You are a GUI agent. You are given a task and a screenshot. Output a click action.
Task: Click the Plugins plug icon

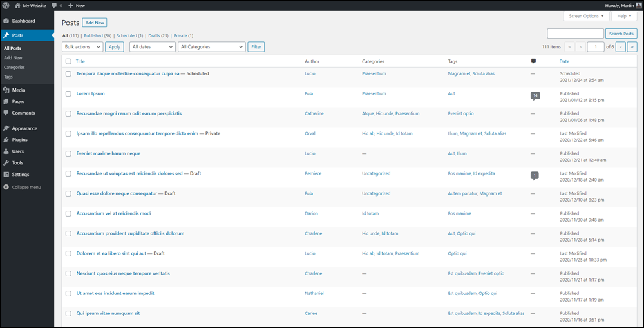pos(6,140)
